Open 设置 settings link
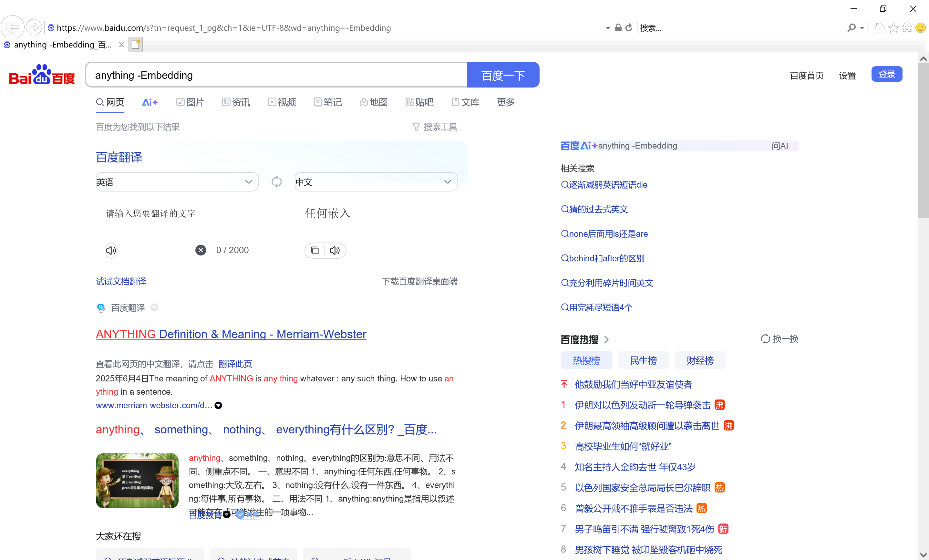 click(847, 76)
